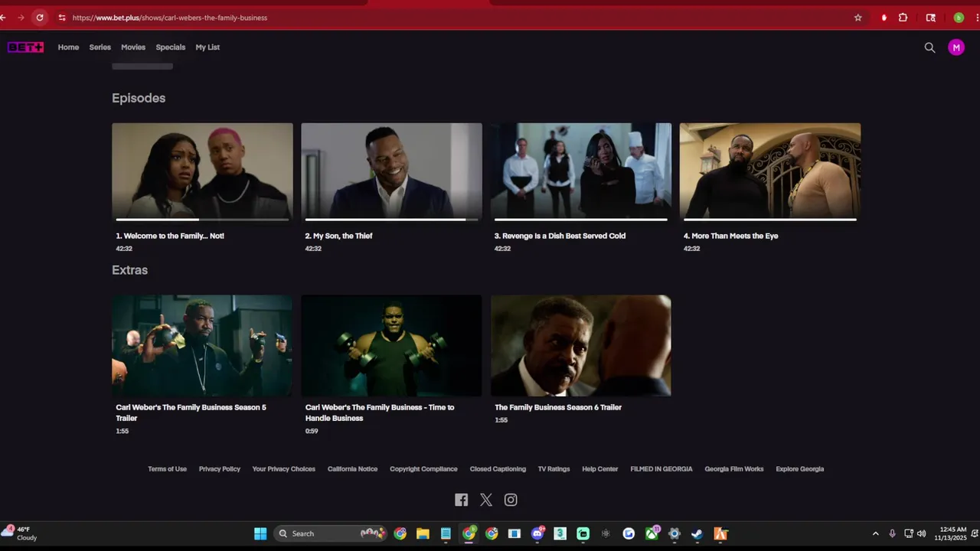
Task: Play episode 1 Welcome to the Family thumbnail
Action: pos(202,171)
